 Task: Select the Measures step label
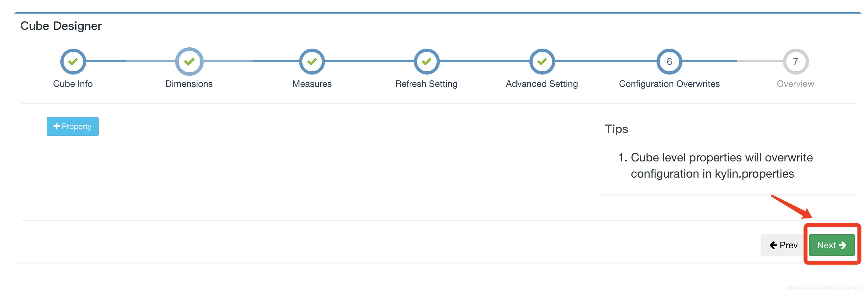[x=312, y=84]
